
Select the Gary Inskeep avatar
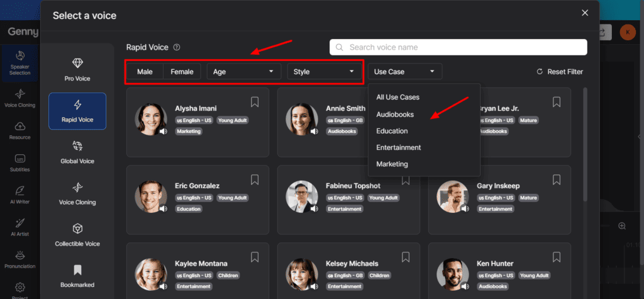point(453,196)
